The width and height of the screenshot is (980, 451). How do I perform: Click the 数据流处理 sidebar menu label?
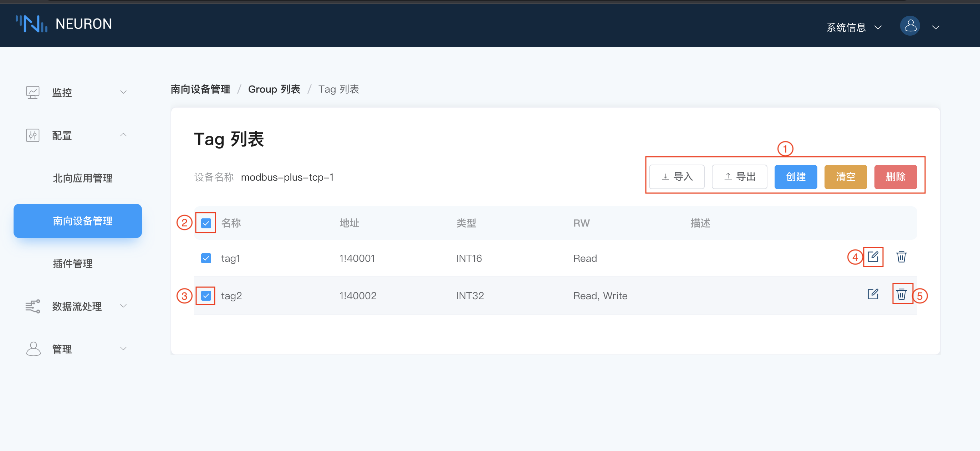pos(77,306)
